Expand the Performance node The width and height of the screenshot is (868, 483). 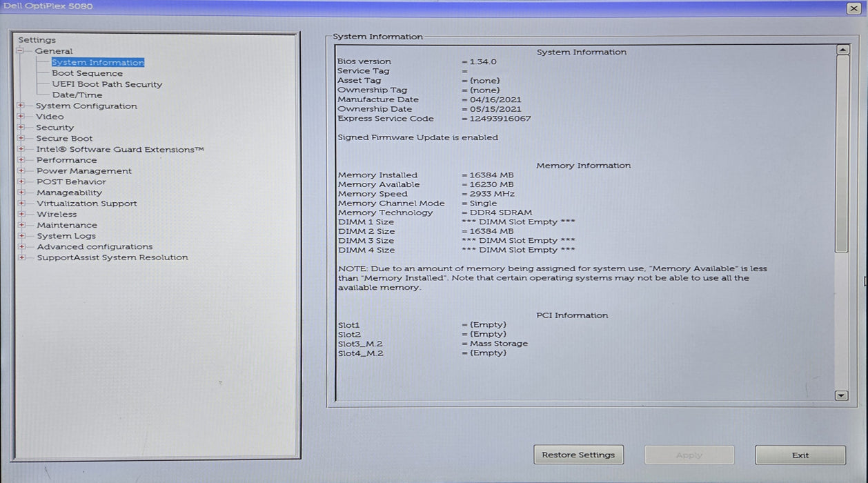21,160
